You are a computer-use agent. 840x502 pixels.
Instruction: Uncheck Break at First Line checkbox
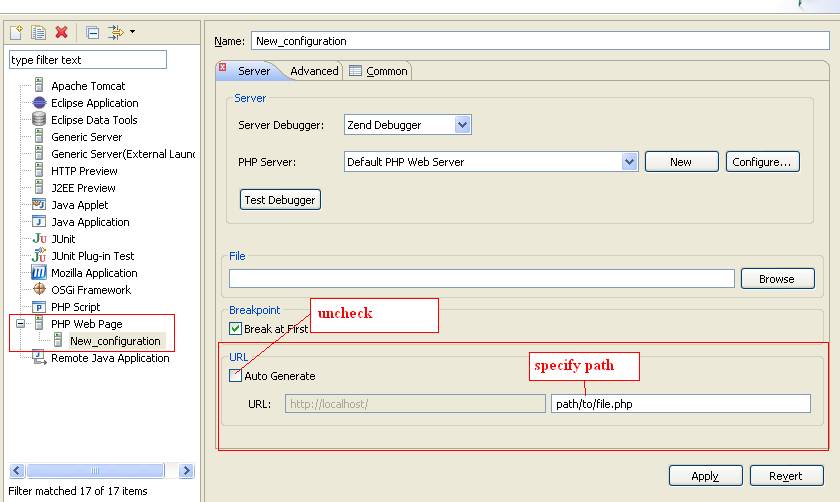(x=235, y=328)
